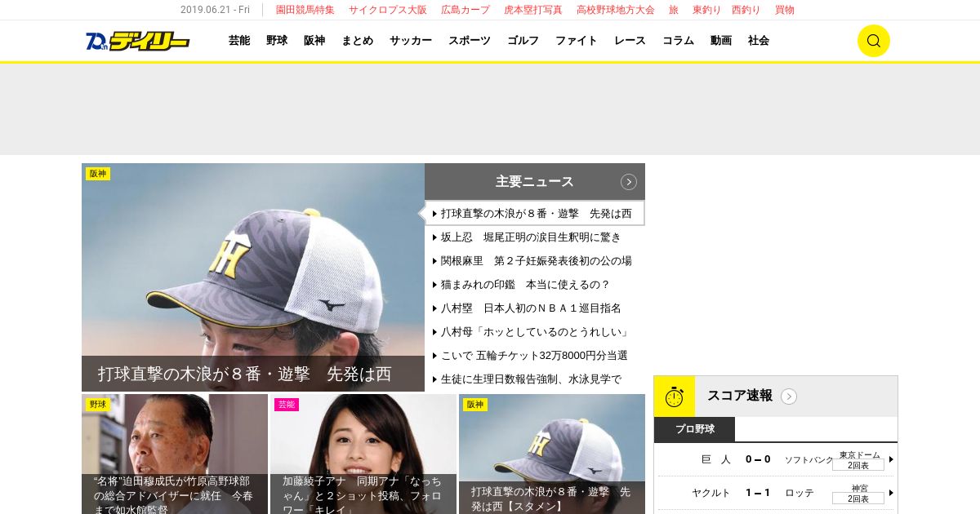Click the 阪神 tag on the featured photo
980x514 pixels.
(98, 174)
